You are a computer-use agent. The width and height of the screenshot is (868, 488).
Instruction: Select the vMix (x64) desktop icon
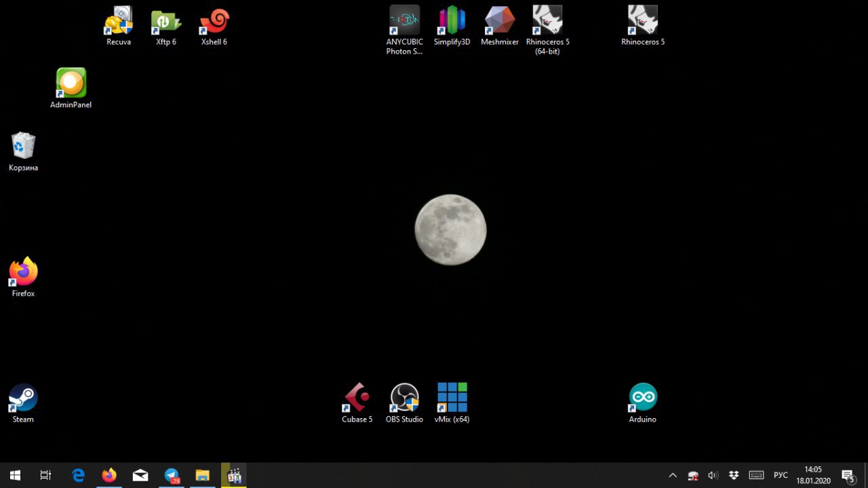452,403
